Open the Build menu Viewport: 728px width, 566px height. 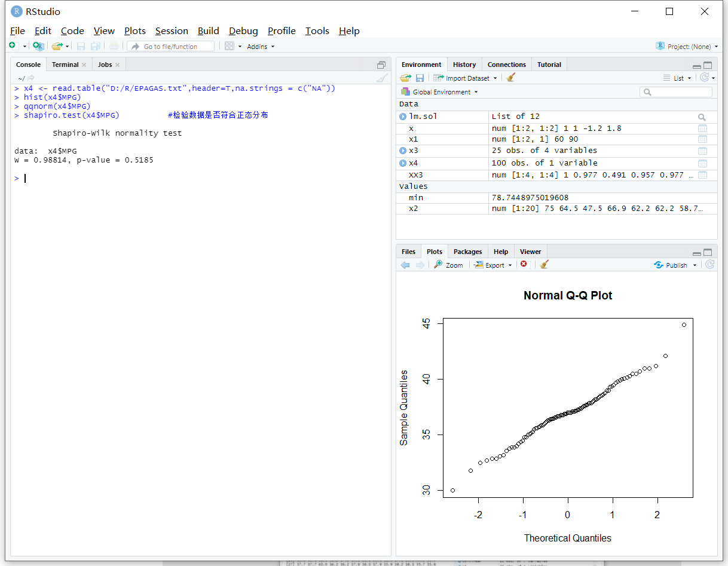tap(209, 30)
